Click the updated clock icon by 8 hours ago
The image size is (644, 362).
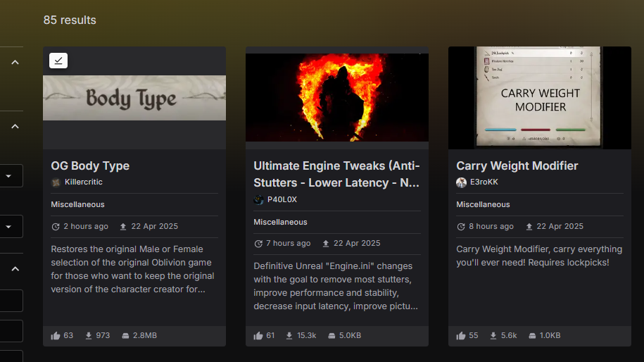[461, 227]
